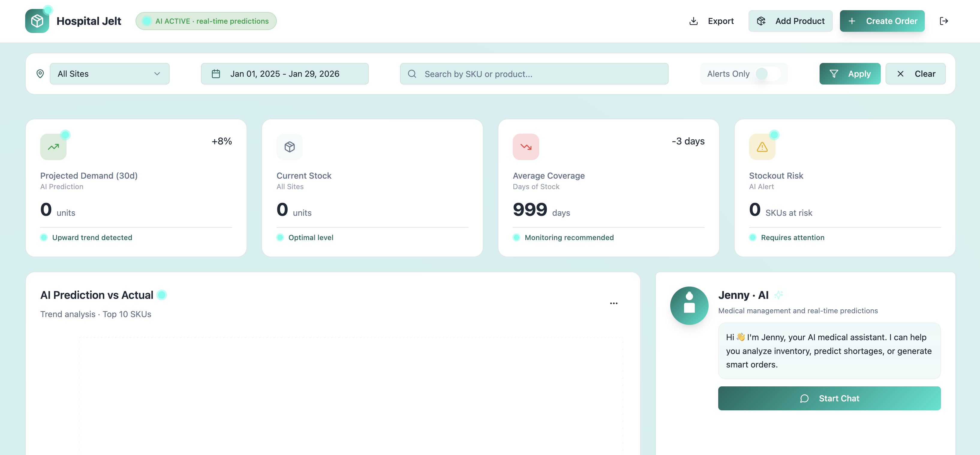Toggle the Alerts Only switch
The width and height of the screenshot is (980, 455).
click(767, 74)
